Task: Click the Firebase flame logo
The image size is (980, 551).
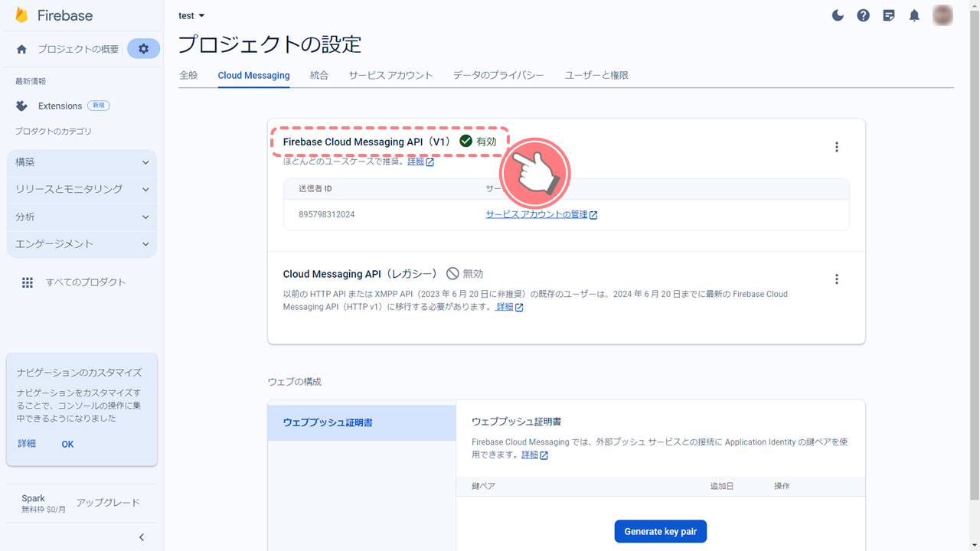Action: click(21, 15)
